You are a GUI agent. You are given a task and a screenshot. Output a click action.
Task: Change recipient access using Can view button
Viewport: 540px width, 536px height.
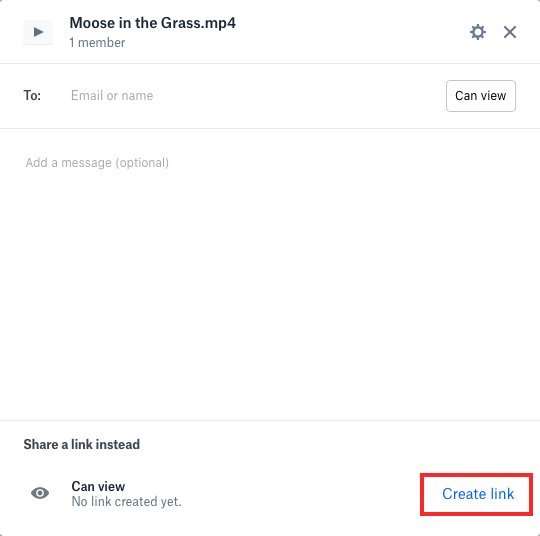point(481,96)
